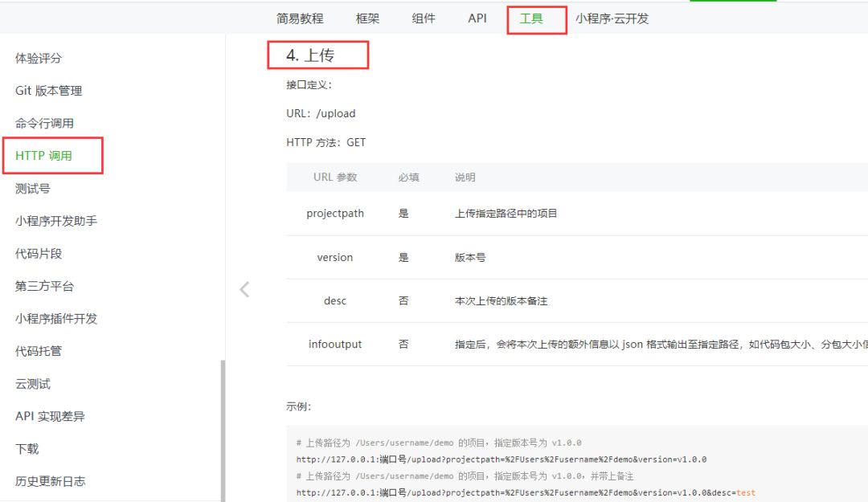Image resolution: width=868 pixels, height=502 pixels.
Task: Click the desc parameter cell
Action: [335, 300]
